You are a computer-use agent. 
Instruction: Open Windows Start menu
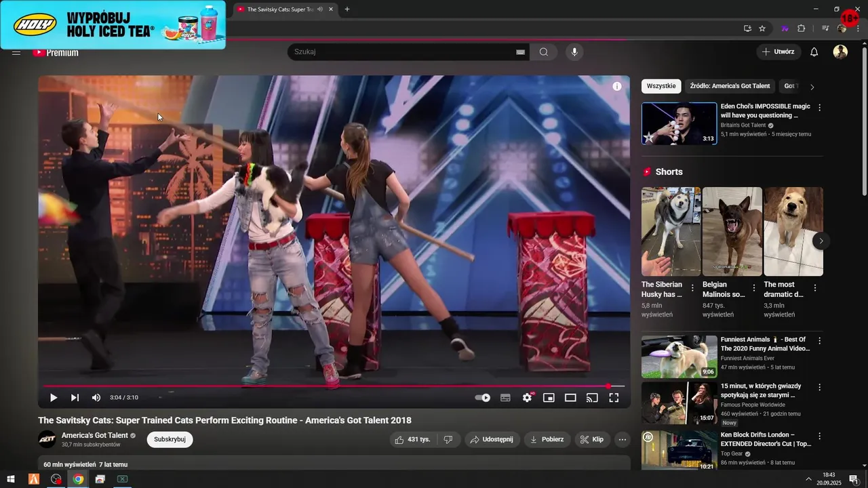[11, 479]
